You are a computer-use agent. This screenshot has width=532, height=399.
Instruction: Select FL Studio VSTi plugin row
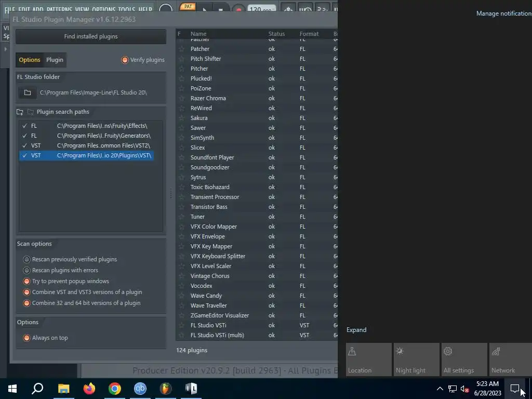257,325
